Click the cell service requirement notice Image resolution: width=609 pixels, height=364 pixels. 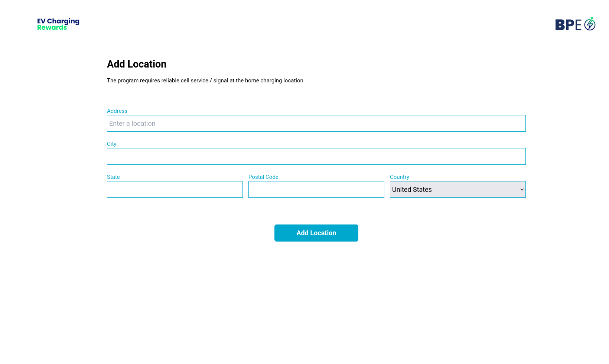click(x=205, y=80)
